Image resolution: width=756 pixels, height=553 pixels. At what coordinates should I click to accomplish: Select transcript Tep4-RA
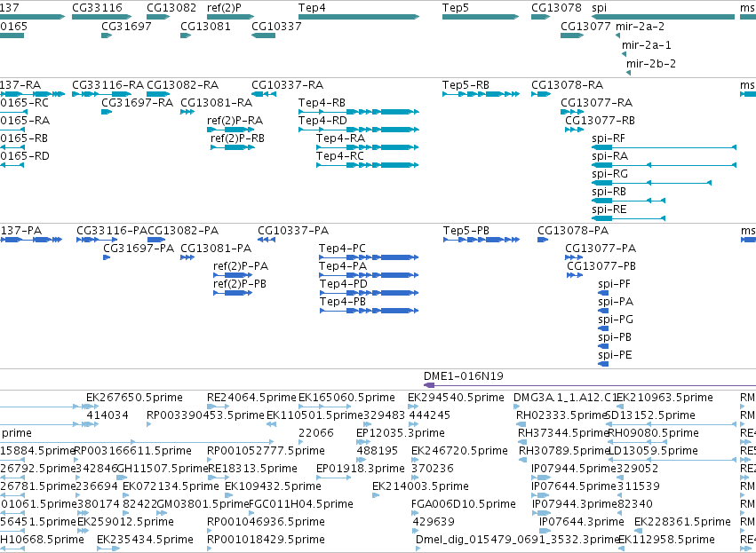click(368, 147)
